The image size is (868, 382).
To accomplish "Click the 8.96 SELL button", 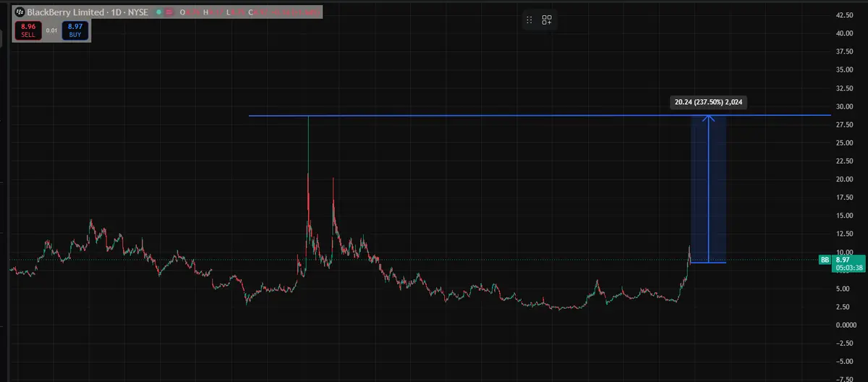I will [28, 30].
